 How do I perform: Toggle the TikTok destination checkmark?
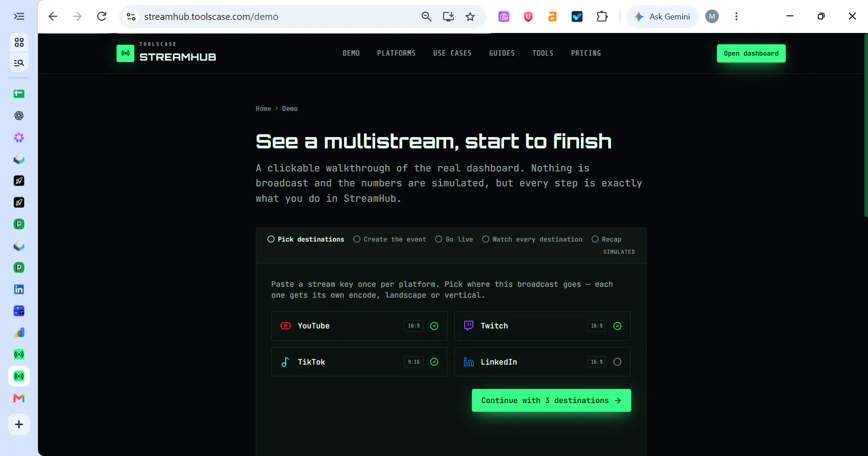coord(434,362)
